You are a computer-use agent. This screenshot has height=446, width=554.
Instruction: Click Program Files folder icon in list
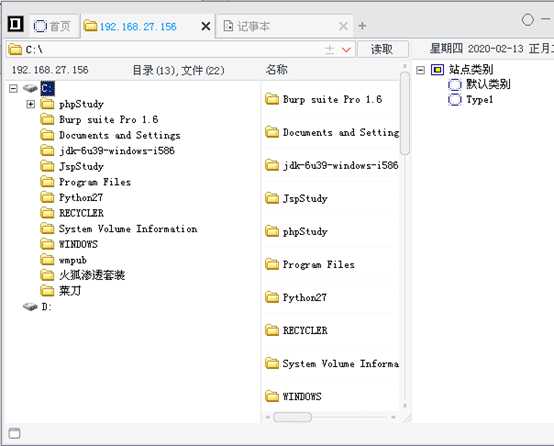pyautogui.click(x=272, y=264)
